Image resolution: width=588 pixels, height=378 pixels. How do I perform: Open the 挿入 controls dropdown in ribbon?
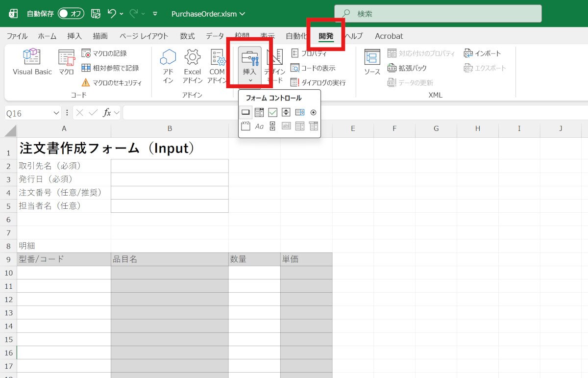point(250,66)
